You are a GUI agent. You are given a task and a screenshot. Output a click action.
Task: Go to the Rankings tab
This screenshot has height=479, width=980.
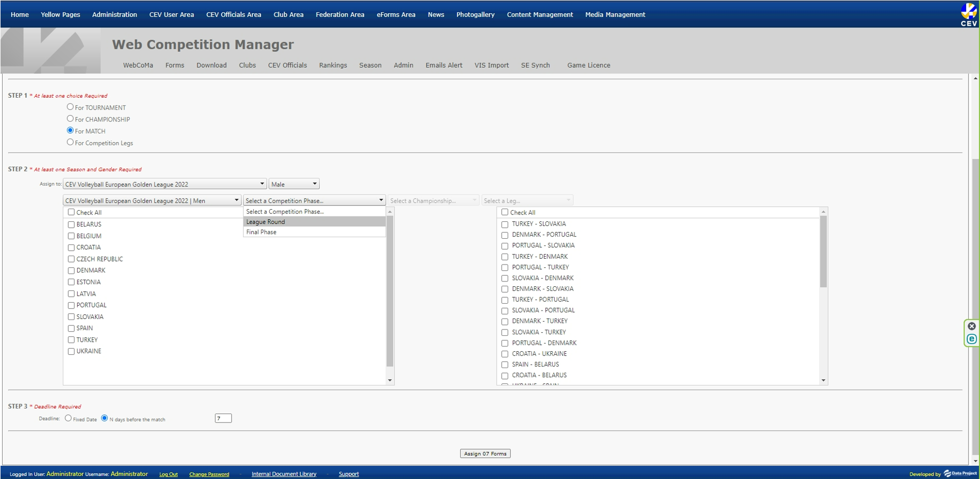[333, 65]
